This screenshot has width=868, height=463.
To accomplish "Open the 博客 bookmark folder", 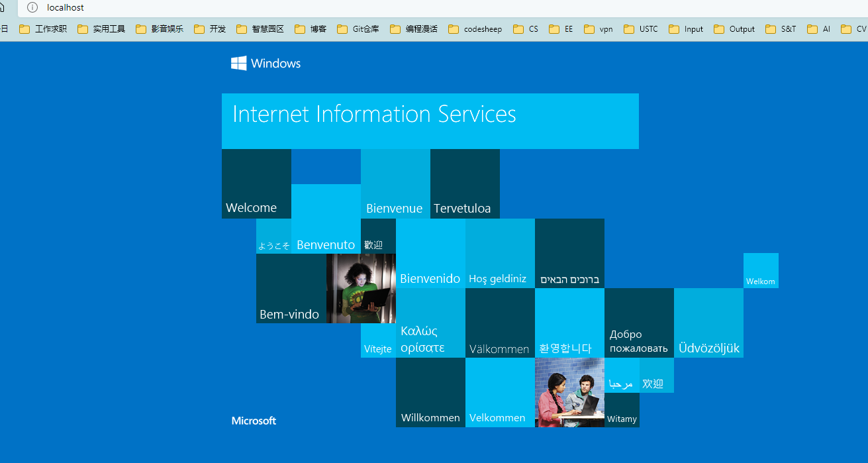I will pyautogui.click(x=311, y=29).
